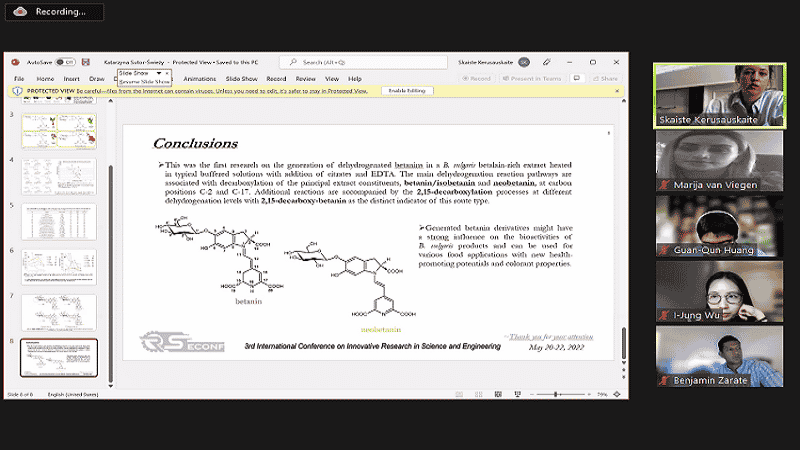This screenshot has width=800, height=450.
Task: Click the PowerPoint app logo icon
Action: pos(15,62)
